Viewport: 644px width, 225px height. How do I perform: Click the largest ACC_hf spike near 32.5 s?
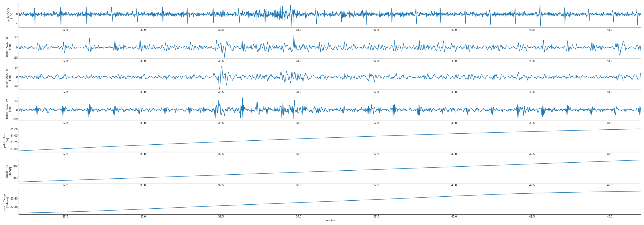coord(221,67)
